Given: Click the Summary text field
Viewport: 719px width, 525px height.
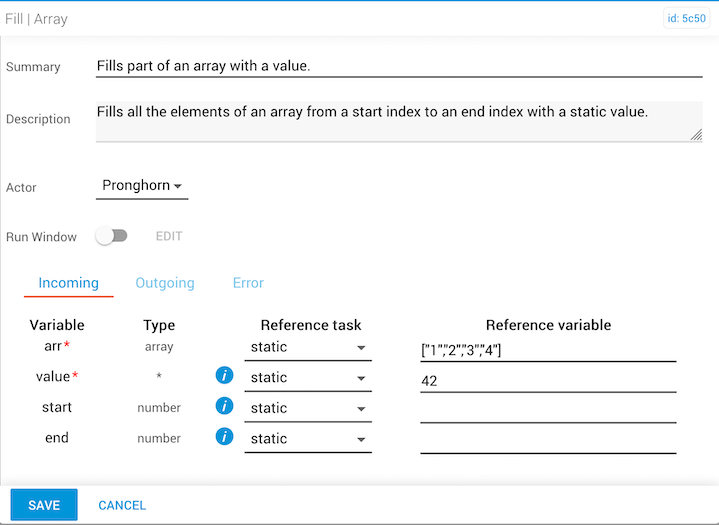Looking at the screenshot, I should coord(398,66).
